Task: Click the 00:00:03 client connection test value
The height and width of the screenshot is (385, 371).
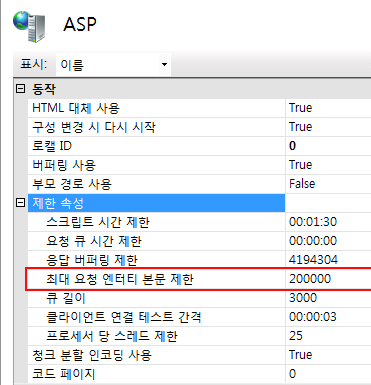Action: tap(313, 317)
